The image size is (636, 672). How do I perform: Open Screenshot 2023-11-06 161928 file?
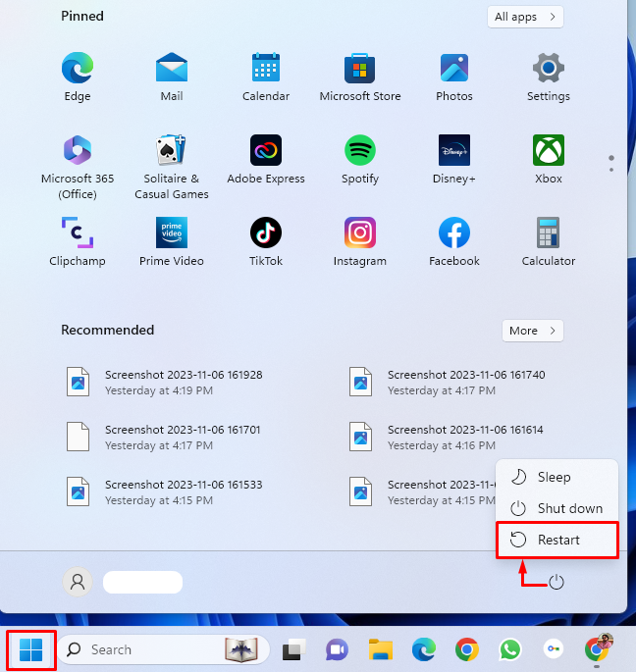(x=184, y=382)
